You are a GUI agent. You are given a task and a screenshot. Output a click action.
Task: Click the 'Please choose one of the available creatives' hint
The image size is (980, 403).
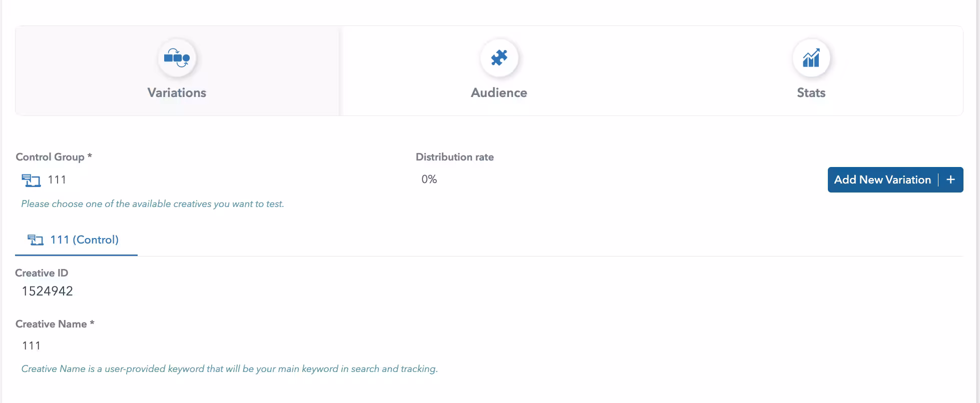(x=153, y=204)
